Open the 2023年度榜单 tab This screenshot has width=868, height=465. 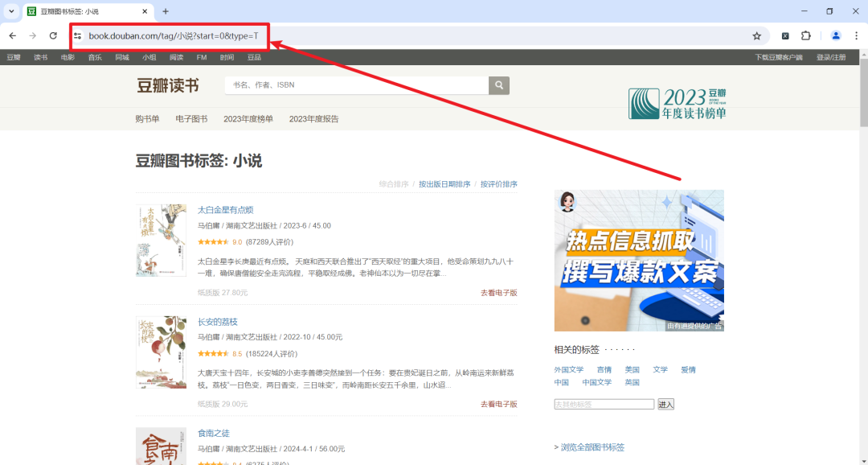pos(248,118)
